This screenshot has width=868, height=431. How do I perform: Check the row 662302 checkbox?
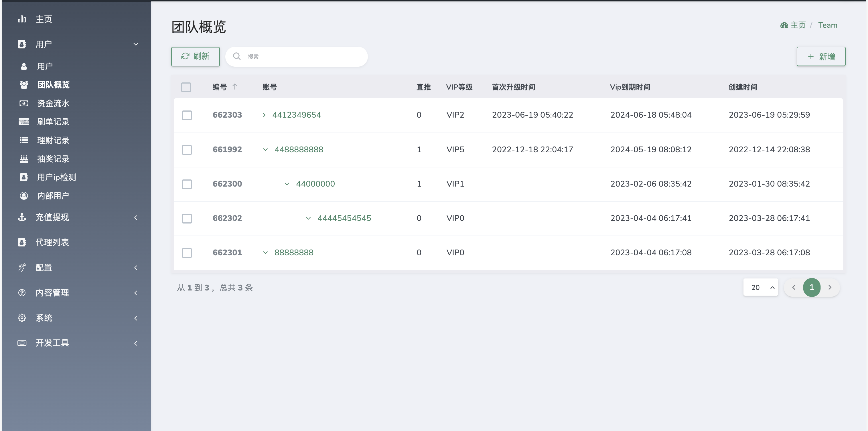(187, 219)
